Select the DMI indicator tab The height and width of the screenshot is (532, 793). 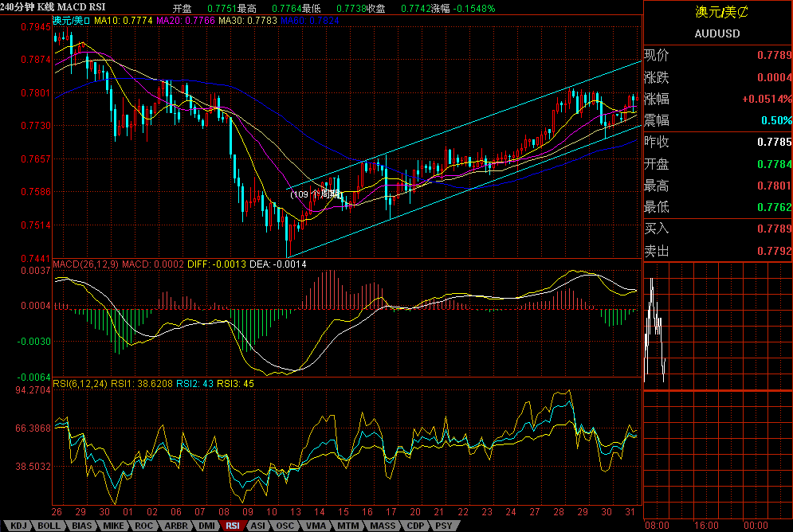point(206,526)
